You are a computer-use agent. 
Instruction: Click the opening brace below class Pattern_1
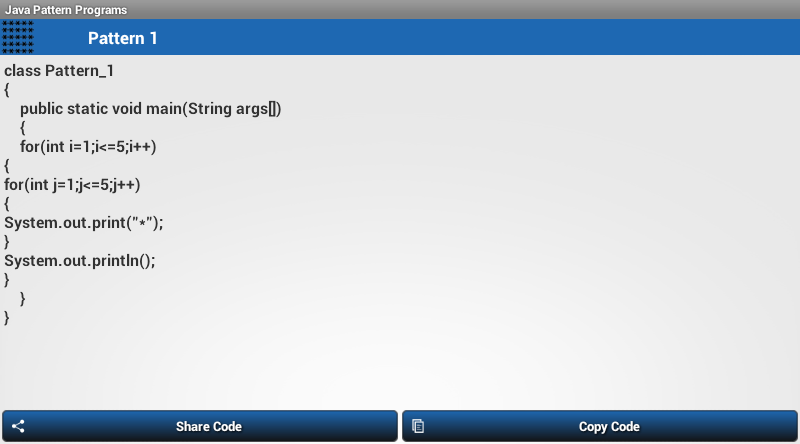pos(7,90)
